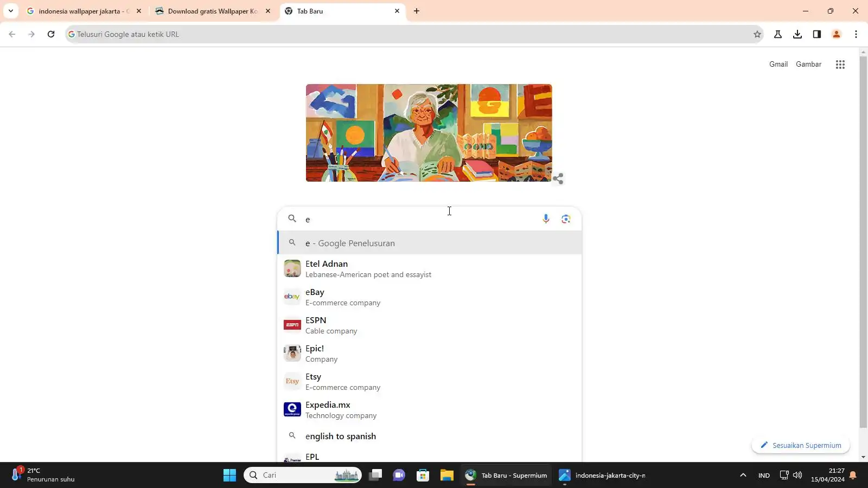Viewport: 868px width, 488px height.
Task: Open the Google apps grid
Action: [840, 65]
